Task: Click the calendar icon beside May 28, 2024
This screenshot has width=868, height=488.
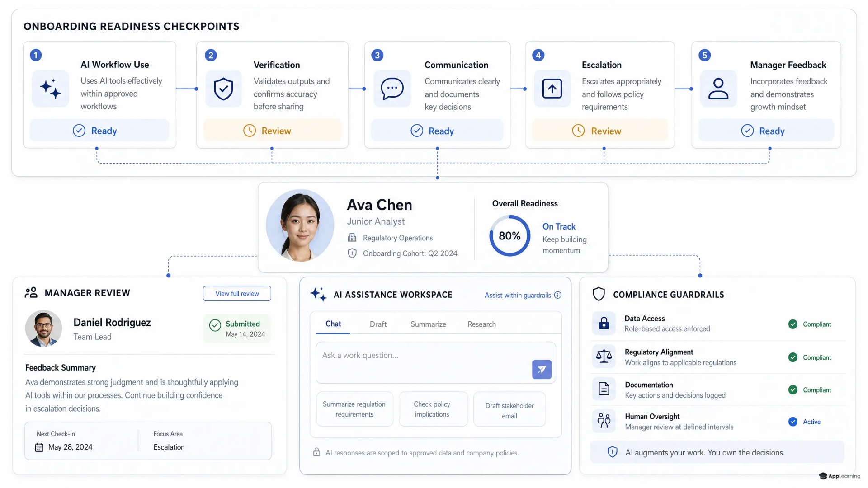Action: [39, 447]
